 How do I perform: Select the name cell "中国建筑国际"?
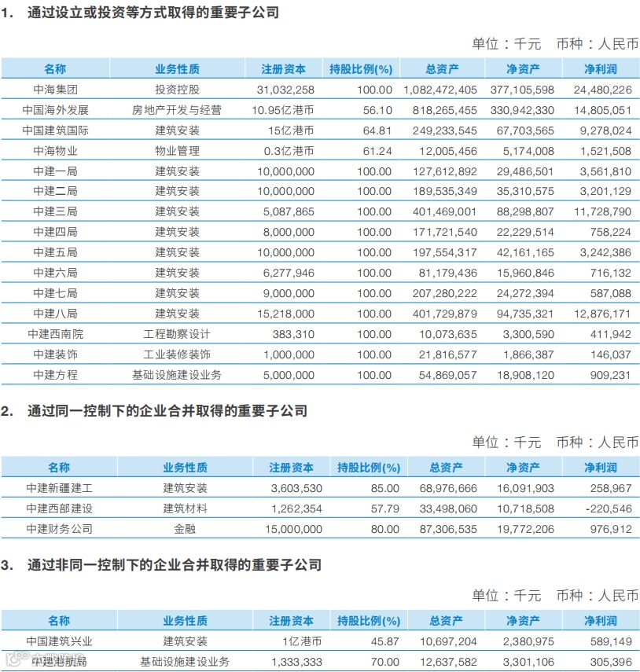(56, 130)
